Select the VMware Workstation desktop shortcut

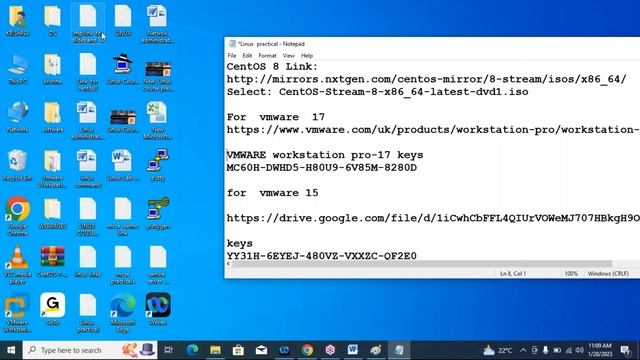(x=18, y=313)
